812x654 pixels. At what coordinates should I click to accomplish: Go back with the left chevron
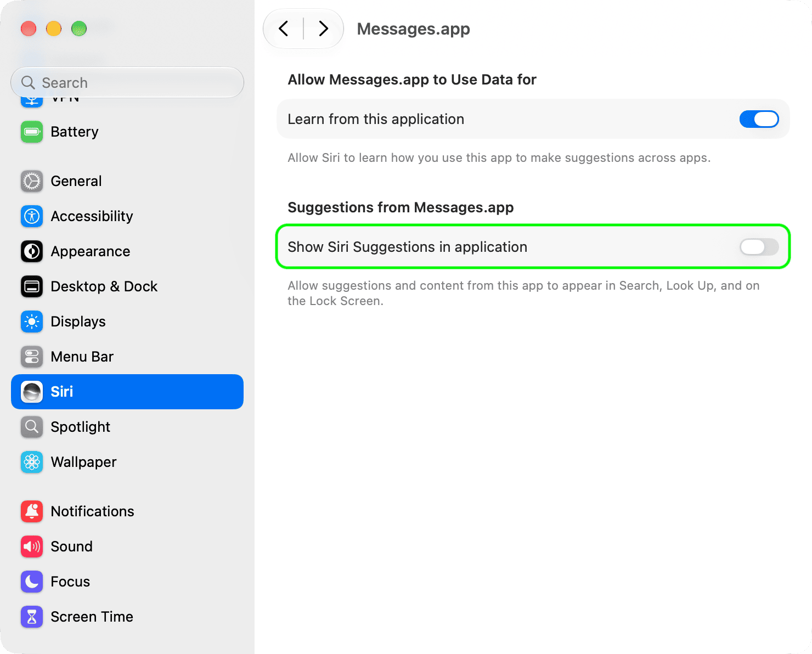283,29
